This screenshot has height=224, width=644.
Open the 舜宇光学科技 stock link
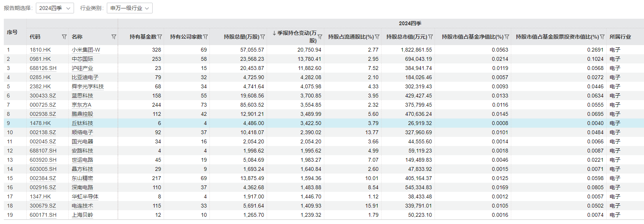pos(88,86)
